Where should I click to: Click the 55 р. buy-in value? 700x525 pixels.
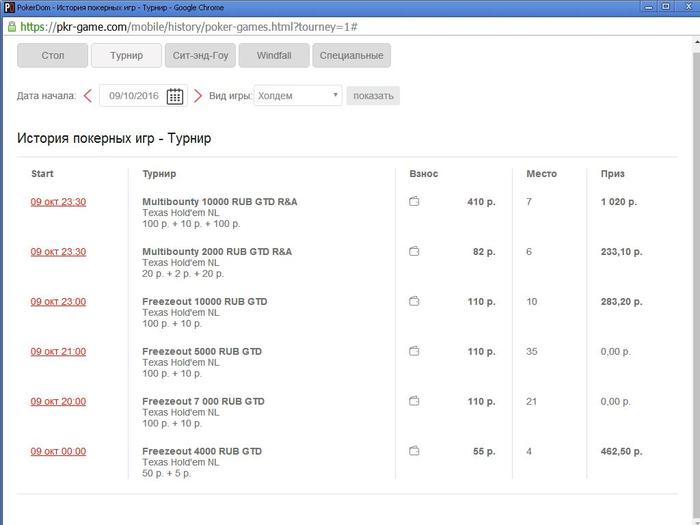pos(484,452)
